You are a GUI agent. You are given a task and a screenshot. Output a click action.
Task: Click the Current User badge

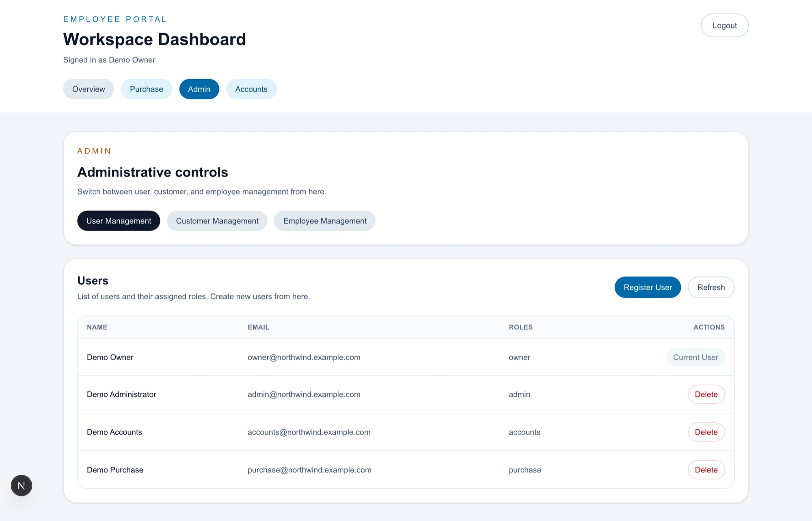(695, 357)
